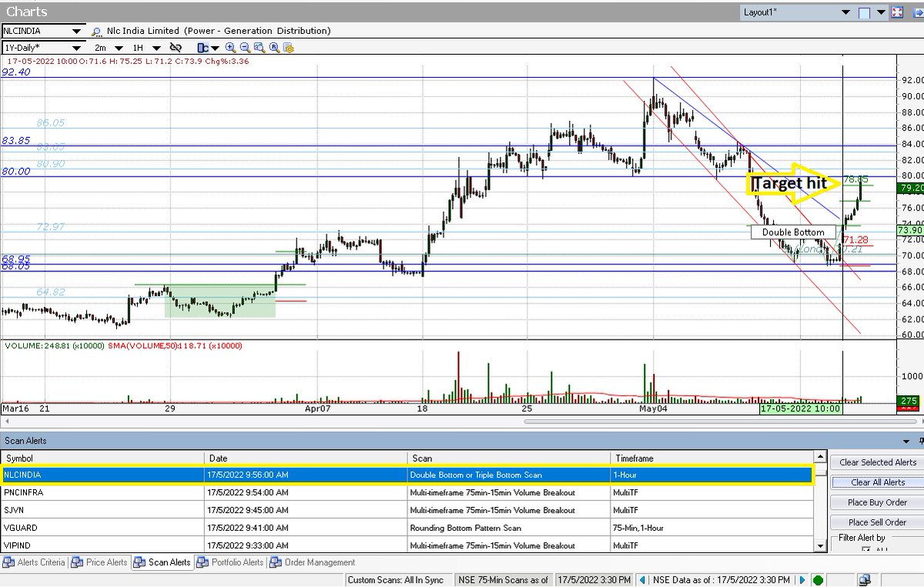
Task: Click the zoom-to-area magnifier icon
Action: 258,48
